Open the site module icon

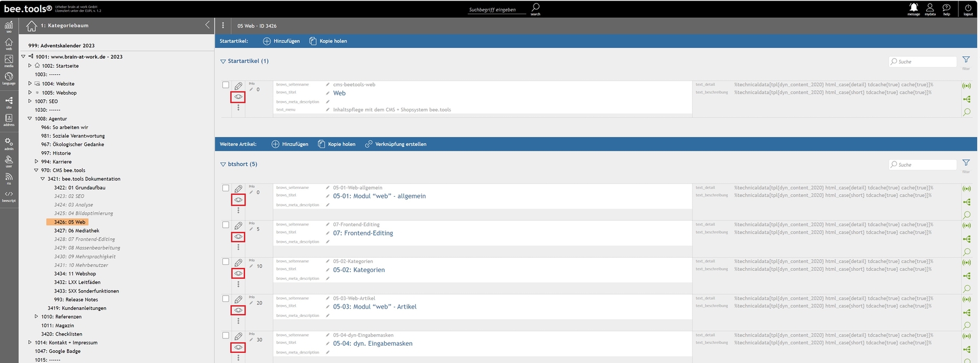pyautogui.click(x=9, y=102)
